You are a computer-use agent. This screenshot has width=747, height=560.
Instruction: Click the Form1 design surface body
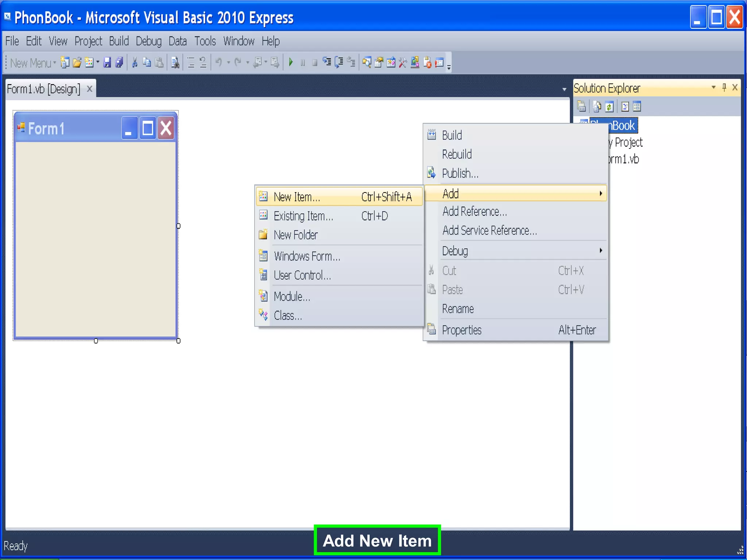click(x=96, y=239)
